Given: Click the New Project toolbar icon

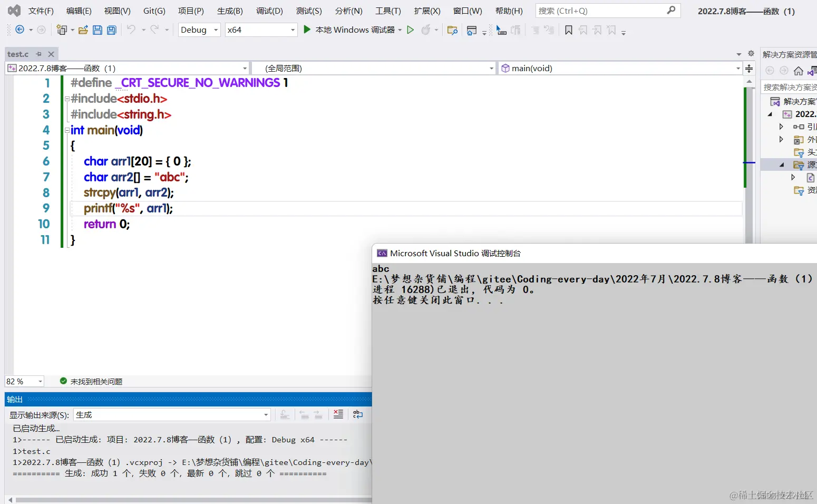Looking at the screenshot, I should pos(62,30).
